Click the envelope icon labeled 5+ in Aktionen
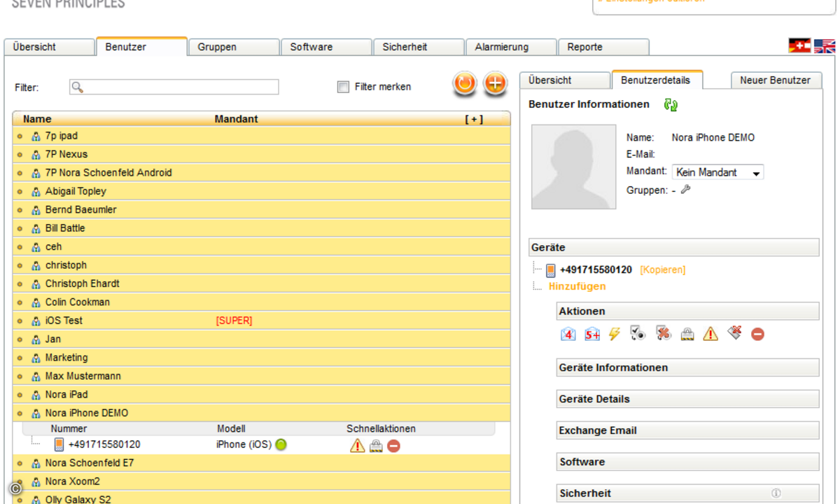Screen dimensions: 840x504 [x=592, y=334]
